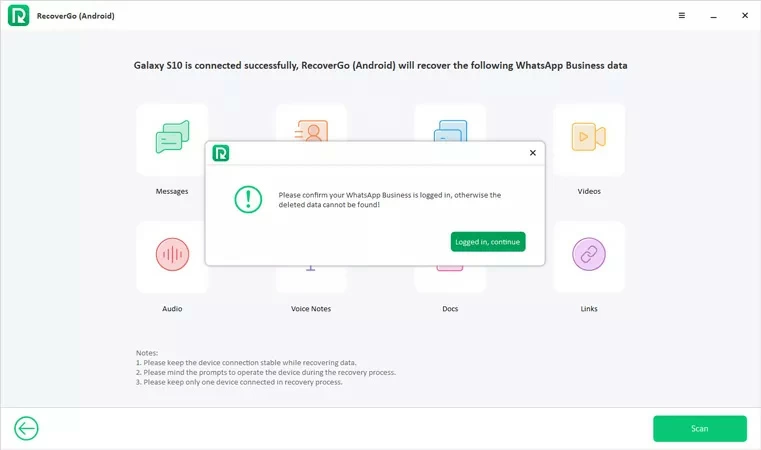Click the RecoverGo (Android) window title
The width and height of the screenshot is (761, 450).
76,16
